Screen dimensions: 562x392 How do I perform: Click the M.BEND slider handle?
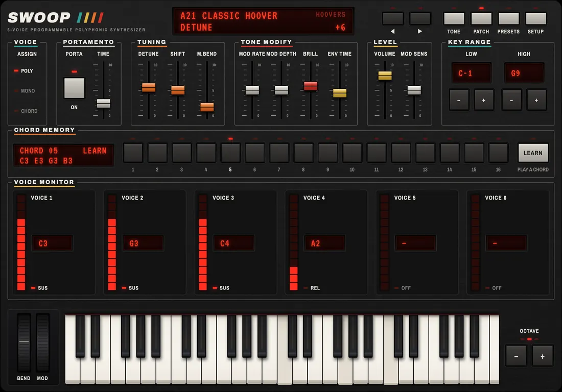coord(207,107)
